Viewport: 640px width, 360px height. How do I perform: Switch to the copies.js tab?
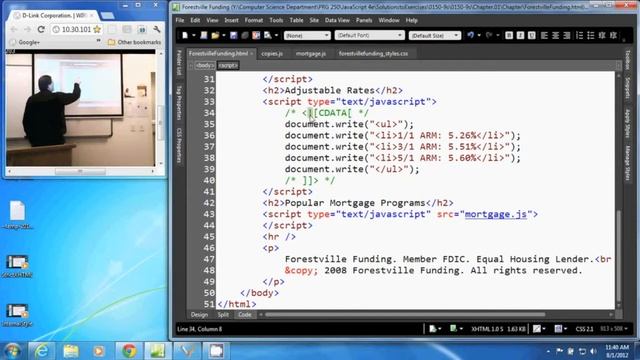[272, 53]
